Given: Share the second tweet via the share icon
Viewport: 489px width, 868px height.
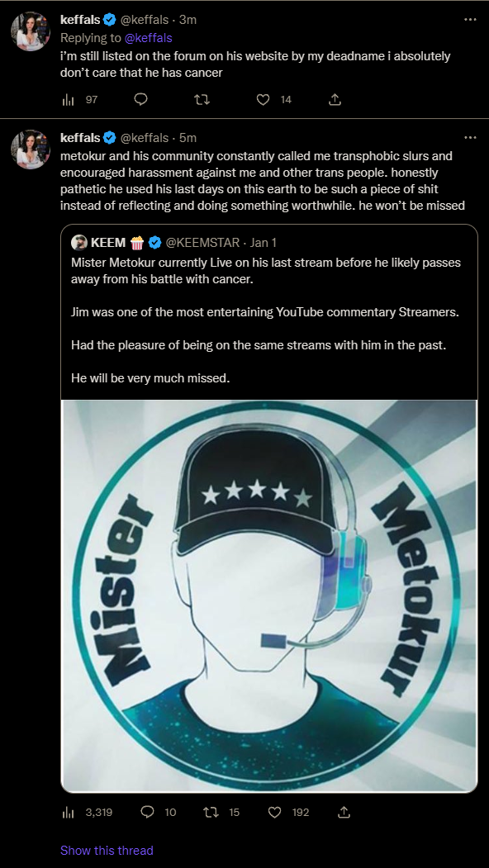Looking at the screenshot, I should [x=344, y=812].
